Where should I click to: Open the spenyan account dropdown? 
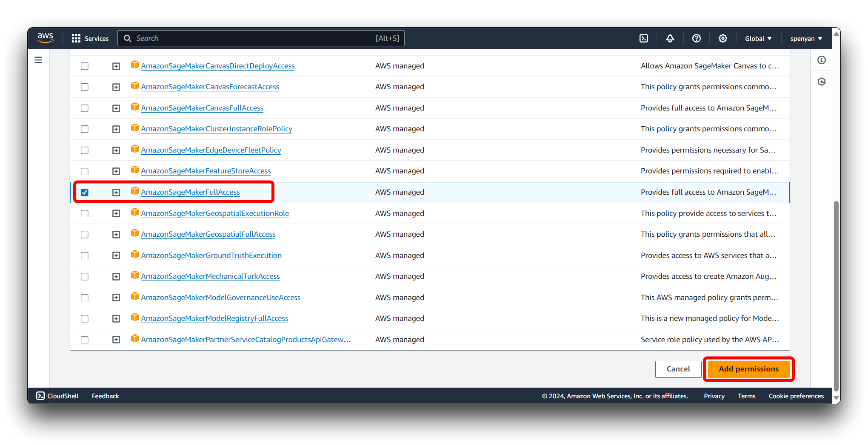[x=806, y=38]
